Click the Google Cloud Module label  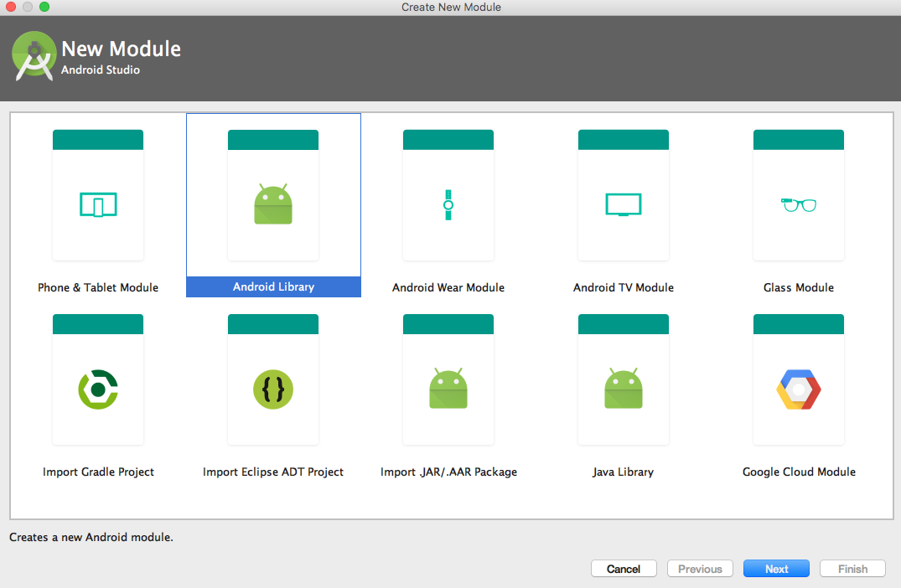pos(799,472)
